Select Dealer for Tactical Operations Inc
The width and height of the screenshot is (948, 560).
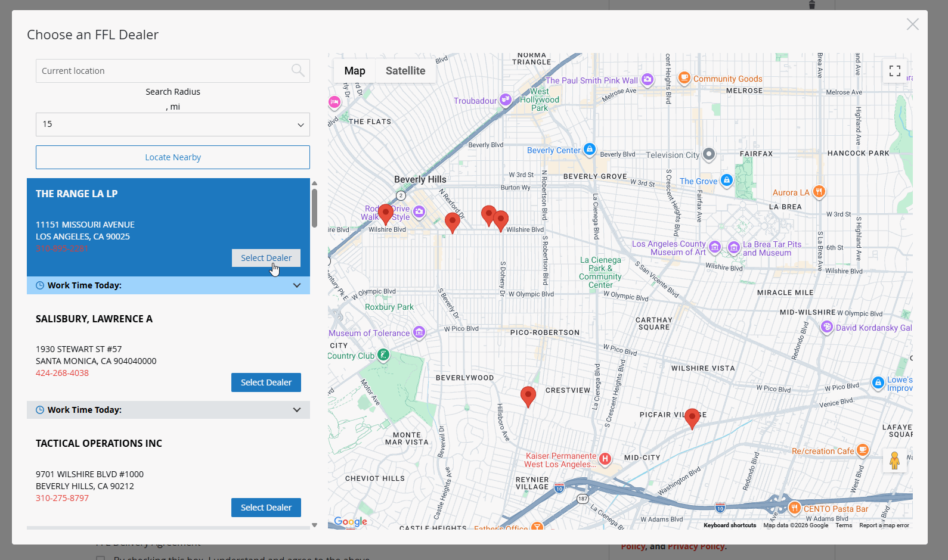(266, 508)
